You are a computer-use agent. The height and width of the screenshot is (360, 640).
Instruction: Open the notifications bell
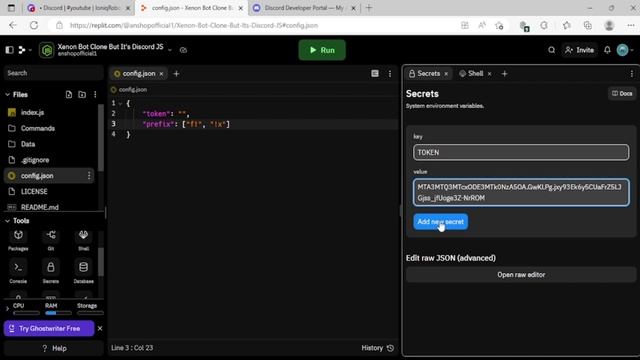coord(607,50)
